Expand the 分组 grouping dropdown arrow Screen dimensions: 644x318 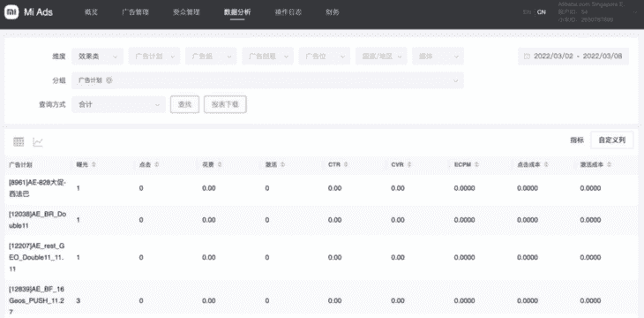(x=455, y=80)
